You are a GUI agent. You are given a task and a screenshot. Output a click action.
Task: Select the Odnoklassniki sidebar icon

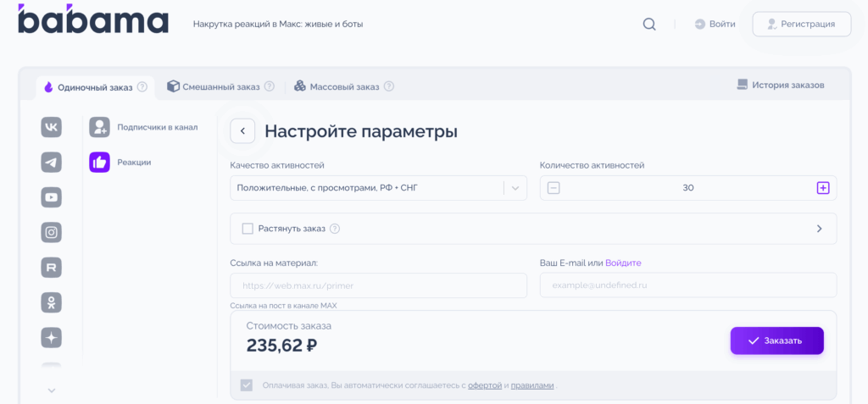click(x=52, y=302)
